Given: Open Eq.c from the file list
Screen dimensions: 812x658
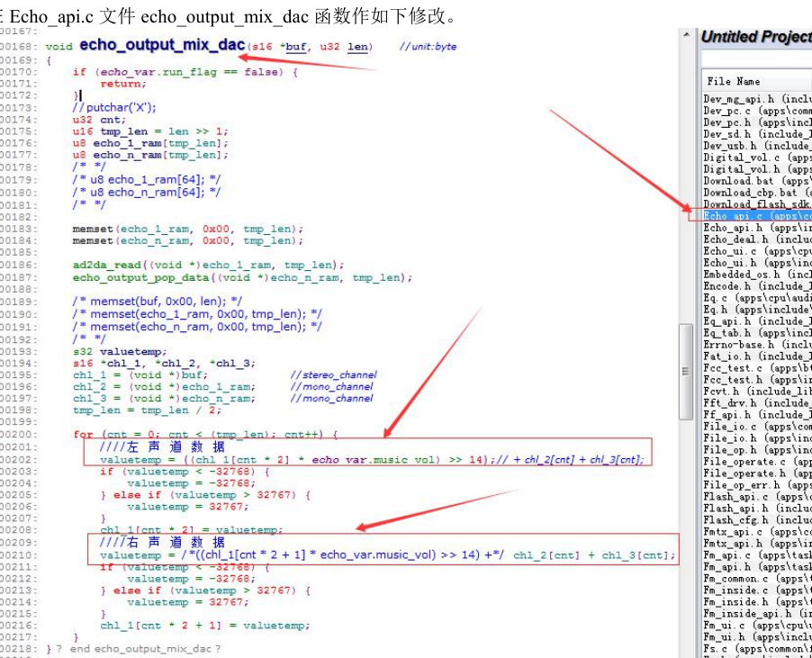Looking at the screenshot, I should coord(757,298).
